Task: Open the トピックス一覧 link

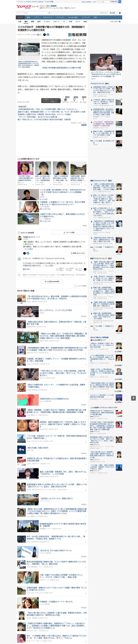Action: (115, 21)
